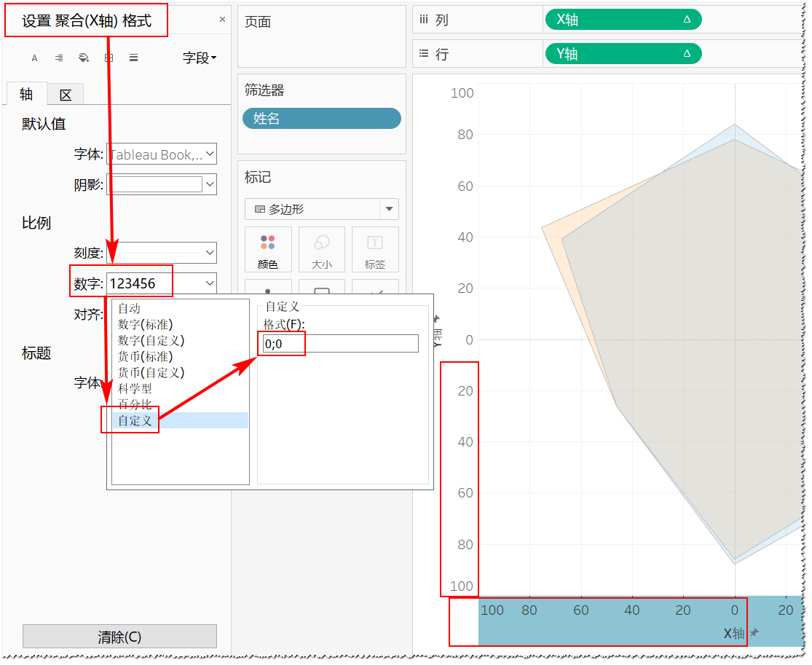Screen dimensions: 812x665
Task: Open the 标签 card on the Marks panel
Action: [x=375, y=249]
